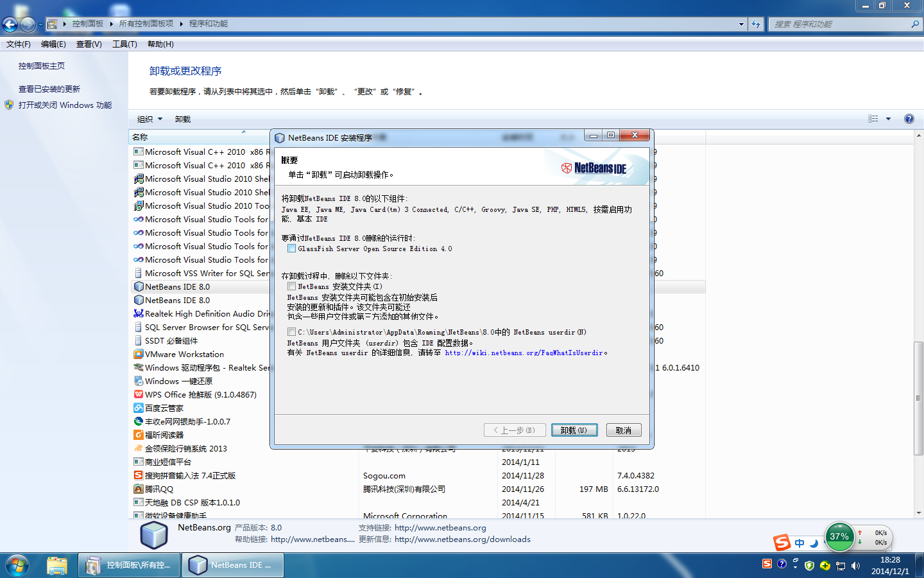This screenshot has width=924, height=578.
Task: Switch to 控制面板 taskbar window
Action: (x=130, y=565)
